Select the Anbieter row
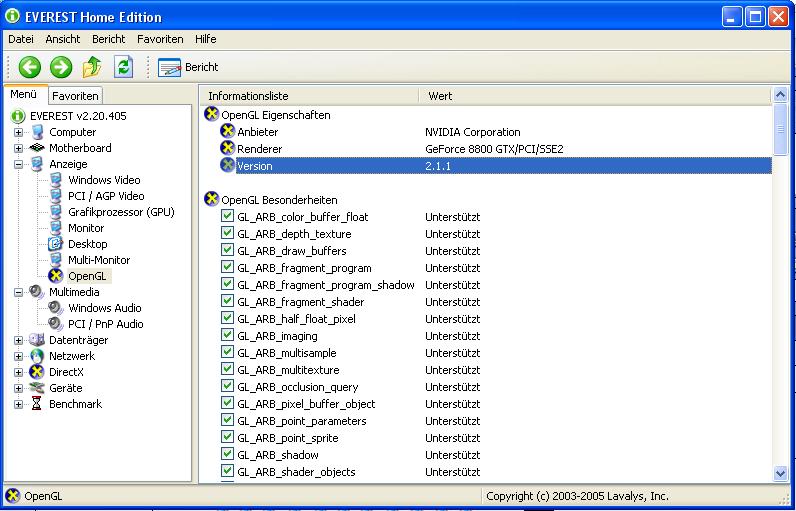796x511 pixels. coord(495,132)
